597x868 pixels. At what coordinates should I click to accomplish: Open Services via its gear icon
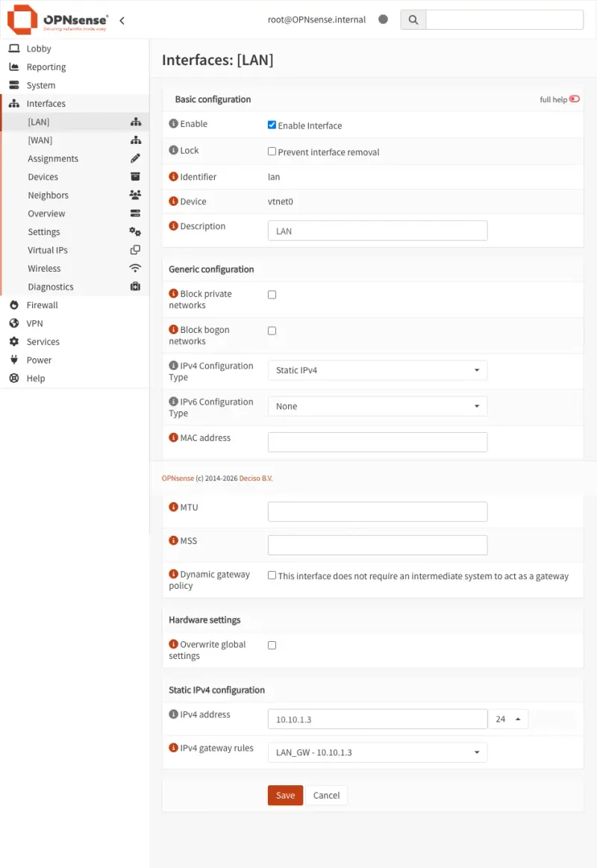(14, 341)
